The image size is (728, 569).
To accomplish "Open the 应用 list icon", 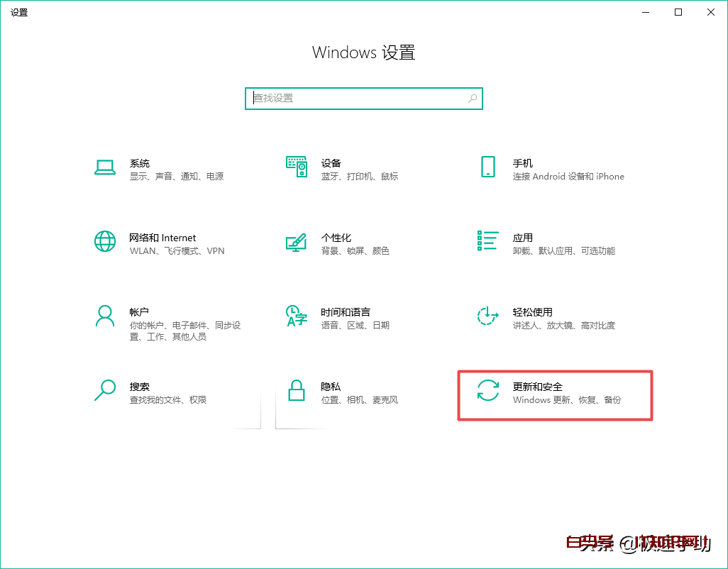I will tap(487, 241).
